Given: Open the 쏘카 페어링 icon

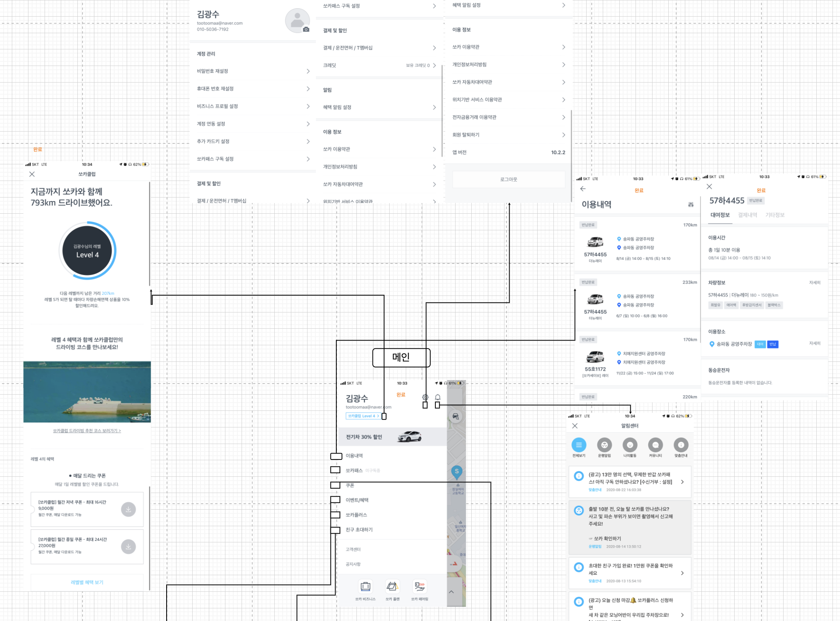Looking at the screenshot, I should pos(420,587).
